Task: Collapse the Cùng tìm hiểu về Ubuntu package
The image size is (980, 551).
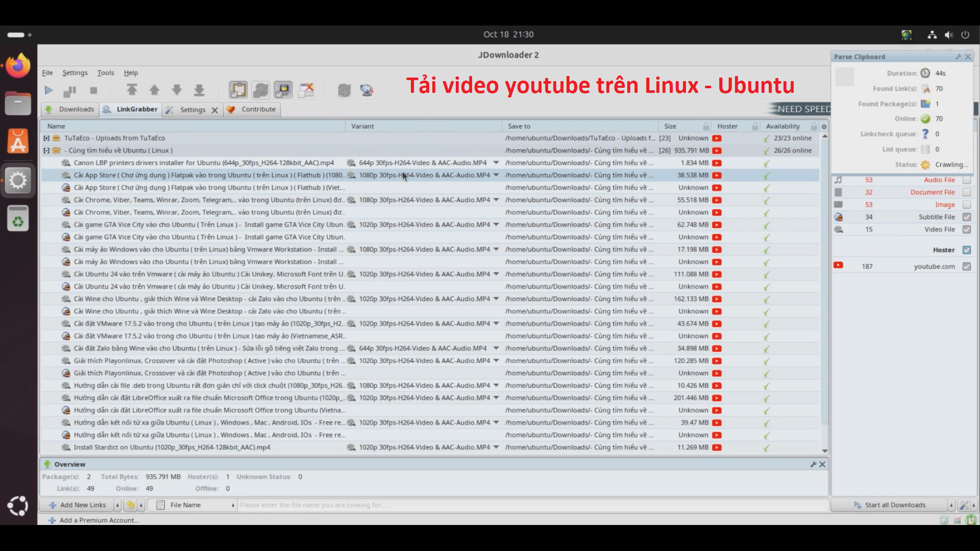Action: coord(46,151)
